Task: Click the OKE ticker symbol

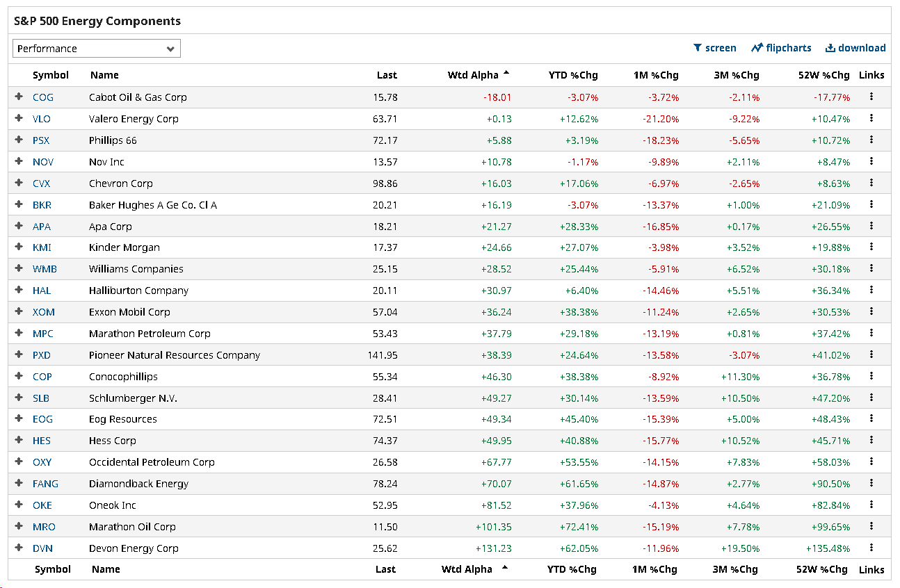Action: coord(42,505)
